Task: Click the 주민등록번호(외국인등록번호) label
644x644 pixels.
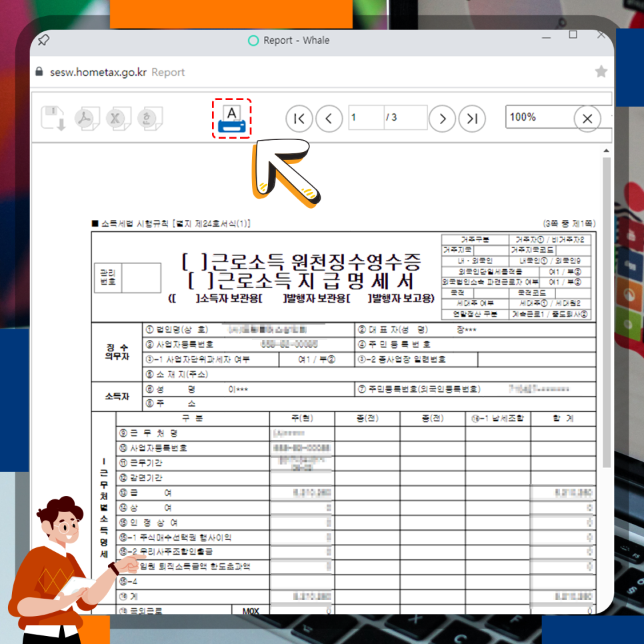Action: (x=419, y=389)
